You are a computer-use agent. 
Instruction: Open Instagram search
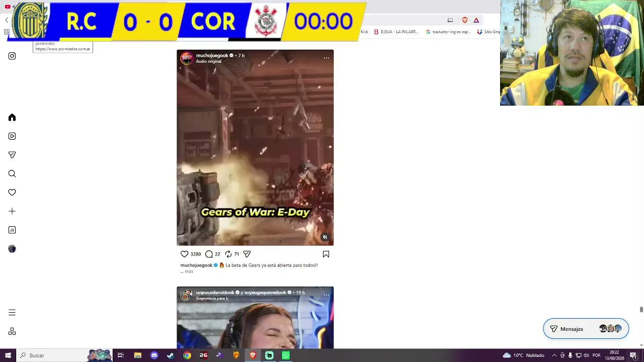(x=12, y=174)
